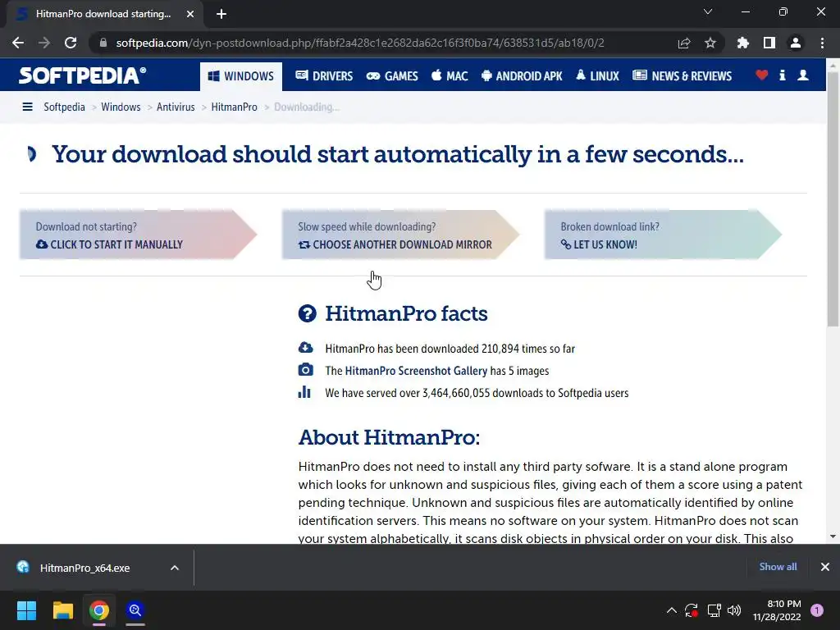Click the Chrome taskbar icon
The height and width of the screenshot is (630, 840).
99,610
